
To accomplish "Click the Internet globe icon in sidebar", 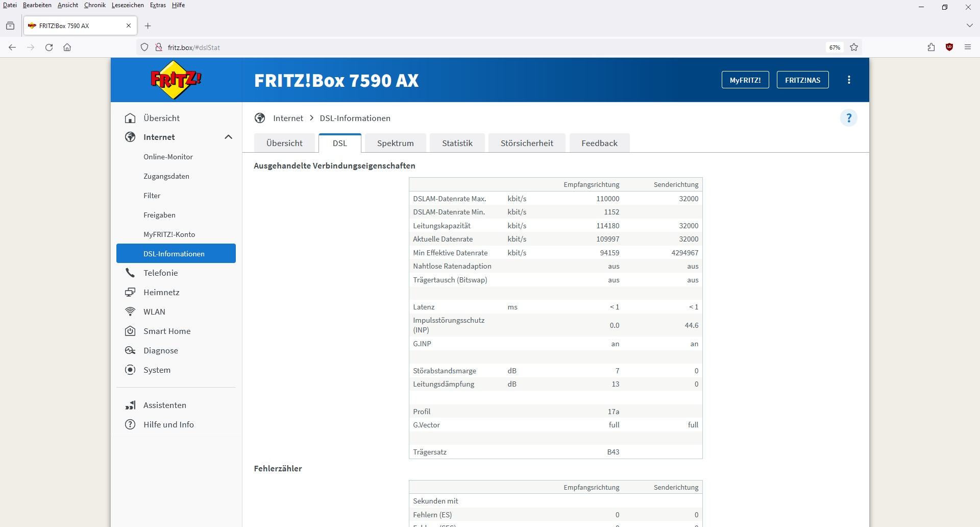I will coord(130,137).
